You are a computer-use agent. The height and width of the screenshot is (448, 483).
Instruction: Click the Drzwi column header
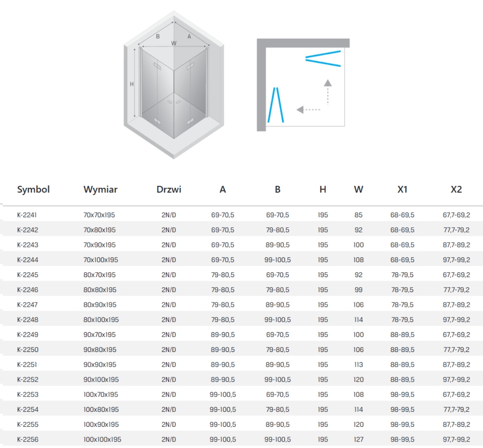169,189
